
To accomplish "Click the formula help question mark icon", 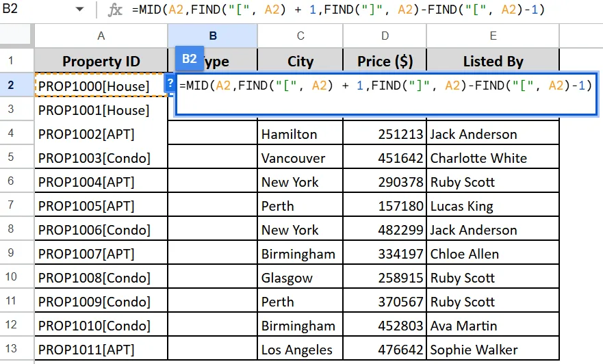I will (x=170, y=83).
